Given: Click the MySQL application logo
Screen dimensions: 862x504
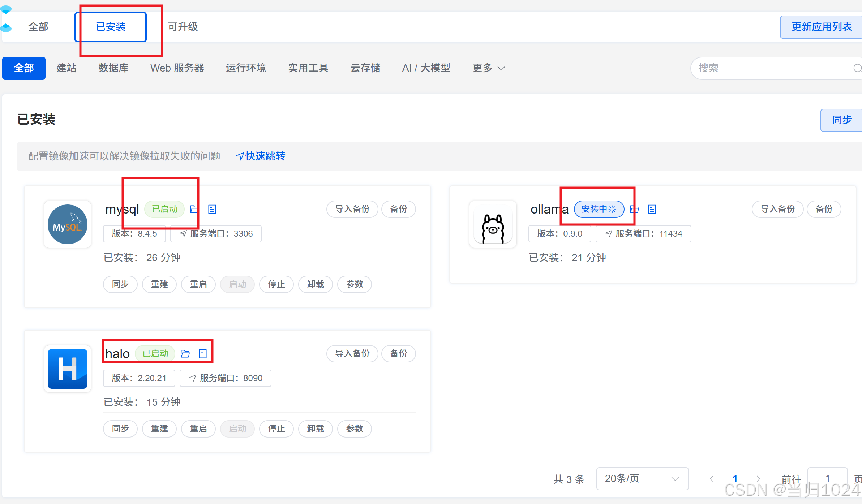Looking at the screenshot, I should 68,224.
